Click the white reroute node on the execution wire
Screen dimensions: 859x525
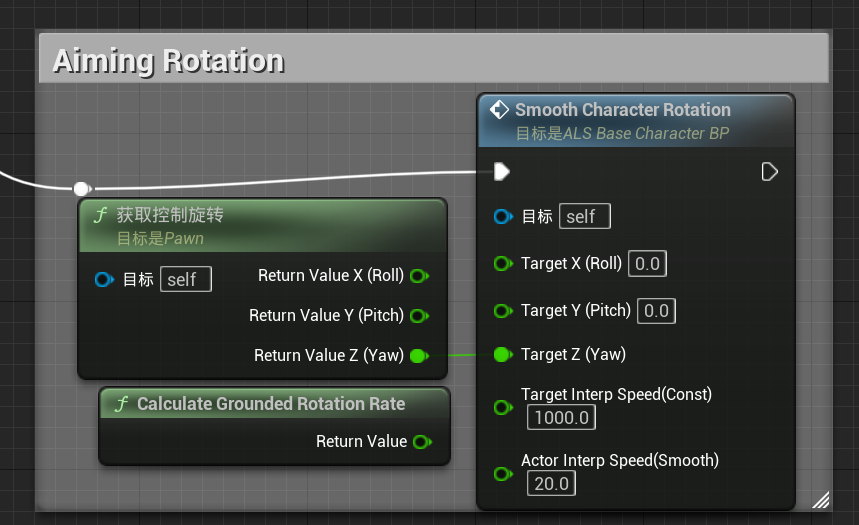(82, 189)
